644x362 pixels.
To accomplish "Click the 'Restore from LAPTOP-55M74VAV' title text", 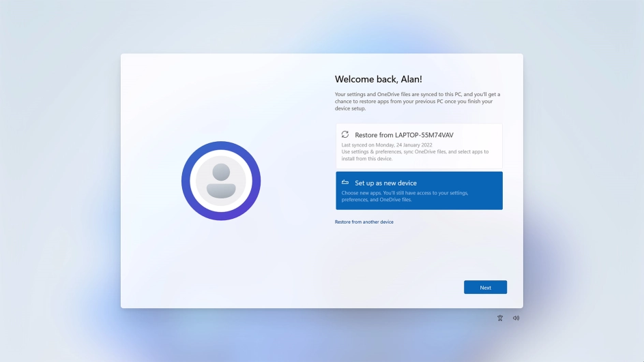I will pyautogui.click(x=404, y=135).
